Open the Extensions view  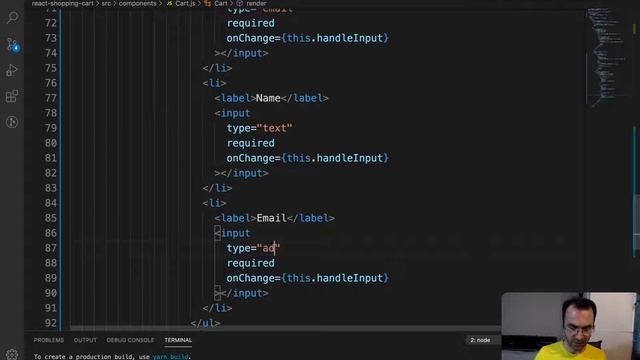(x=12, y=96)
